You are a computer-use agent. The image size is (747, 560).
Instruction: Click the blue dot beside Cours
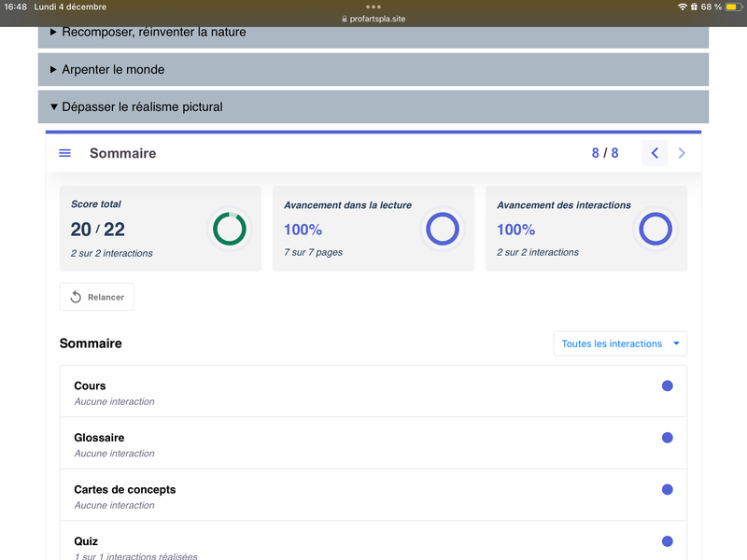click(x=667, y=385)
